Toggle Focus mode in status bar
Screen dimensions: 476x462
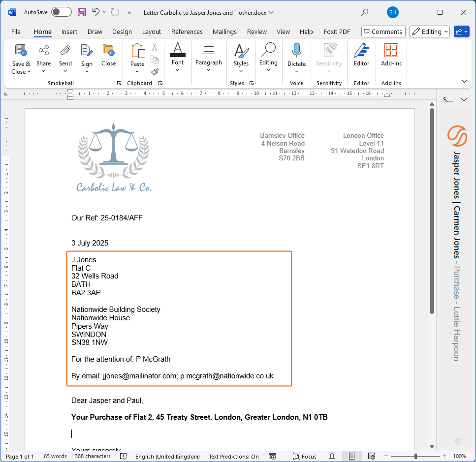pos(305,456)
